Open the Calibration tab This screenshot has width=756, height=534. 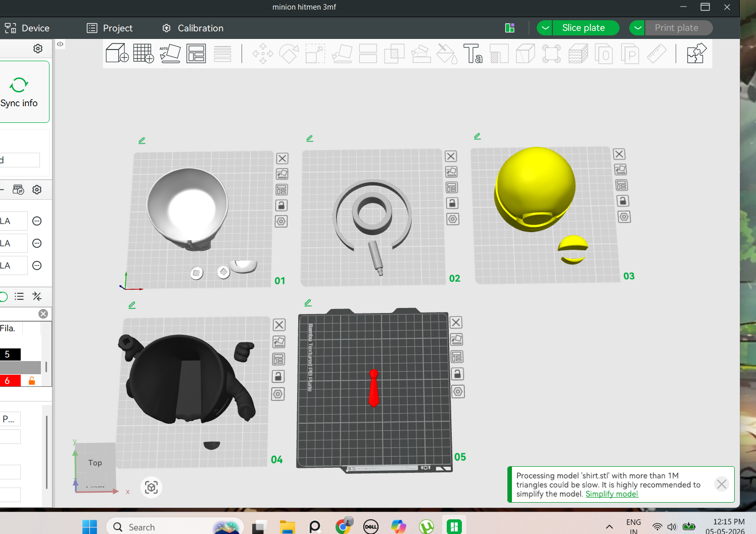click(x=193, y=28)
